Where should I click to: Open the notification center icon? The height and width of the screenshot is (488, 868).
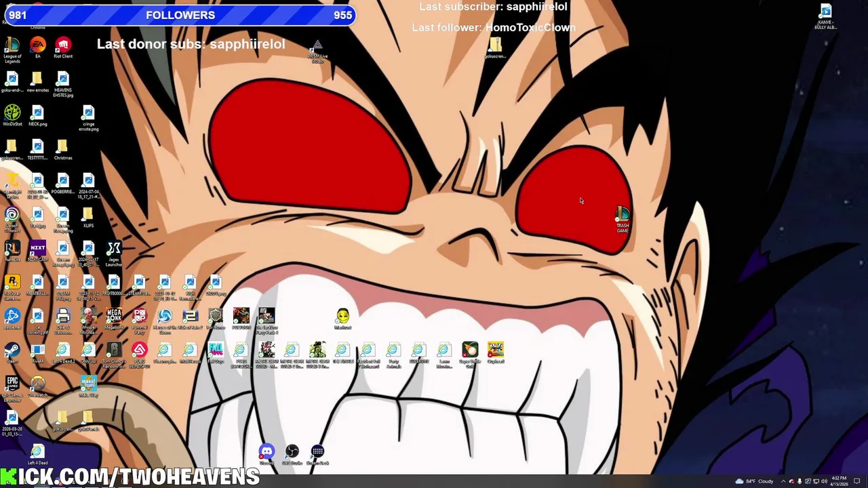(x=856, y=481)
